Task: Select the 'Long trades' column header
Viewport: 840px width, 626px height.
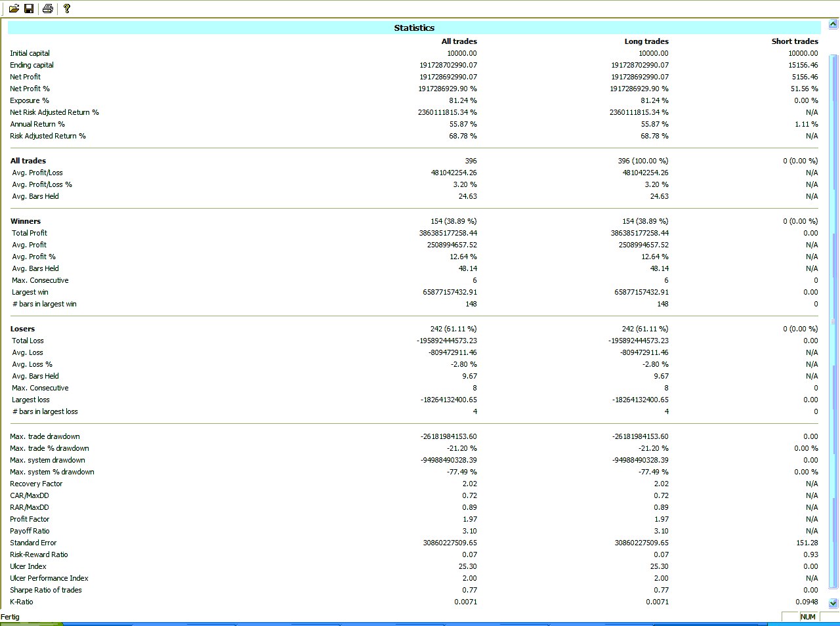Action: tap(646, 41)
